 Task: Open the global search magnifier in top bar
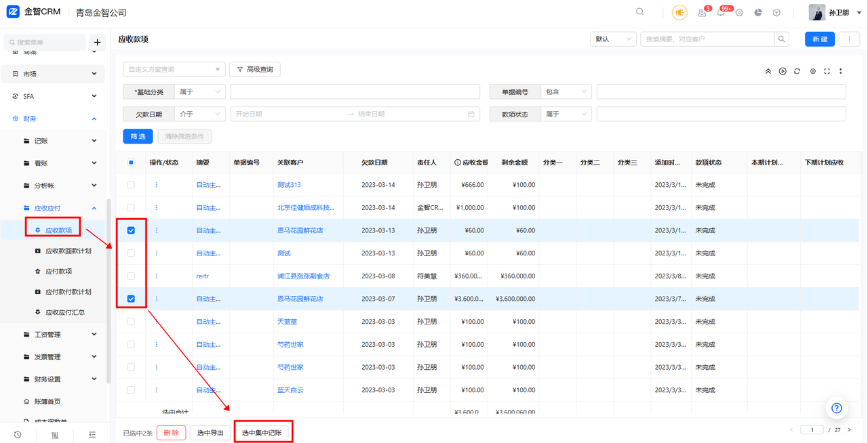coord(640,12)
